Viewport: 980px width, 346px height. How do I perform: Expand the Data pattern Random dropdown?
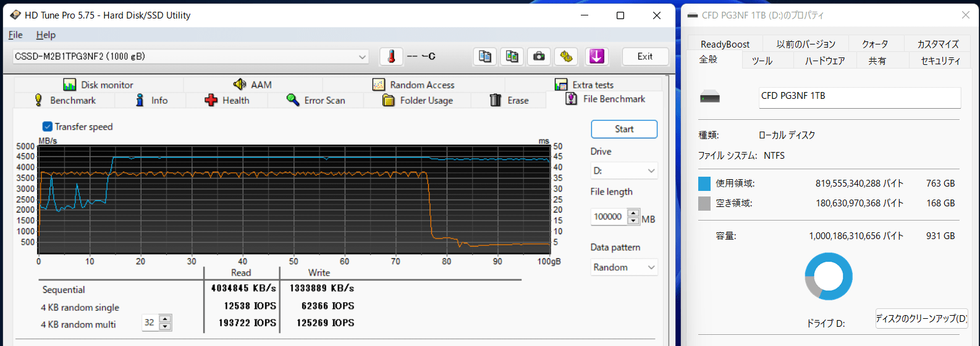651,268
